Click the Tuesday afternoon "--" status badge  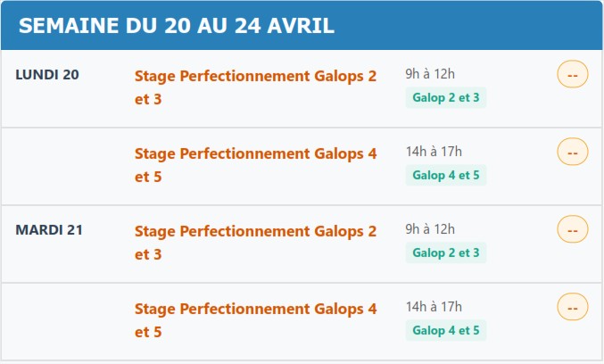pyautogui.click(x=572, y=307)
